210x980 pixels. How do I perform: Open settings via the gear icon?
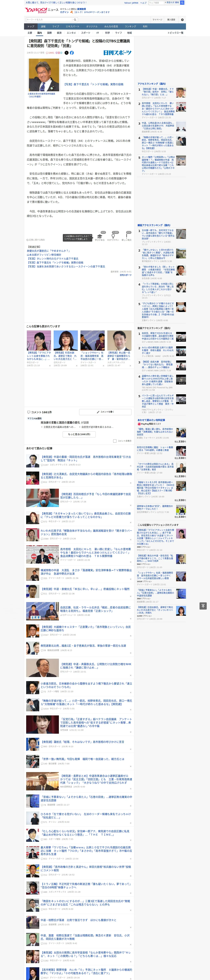point(182,20)
